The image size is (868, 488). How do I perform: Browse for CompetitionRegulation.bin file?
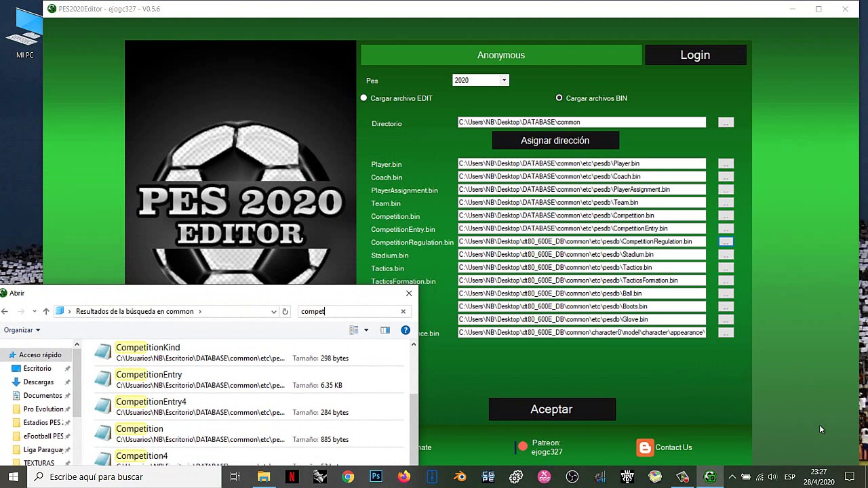pyautogui.click(x=726, y=241)
